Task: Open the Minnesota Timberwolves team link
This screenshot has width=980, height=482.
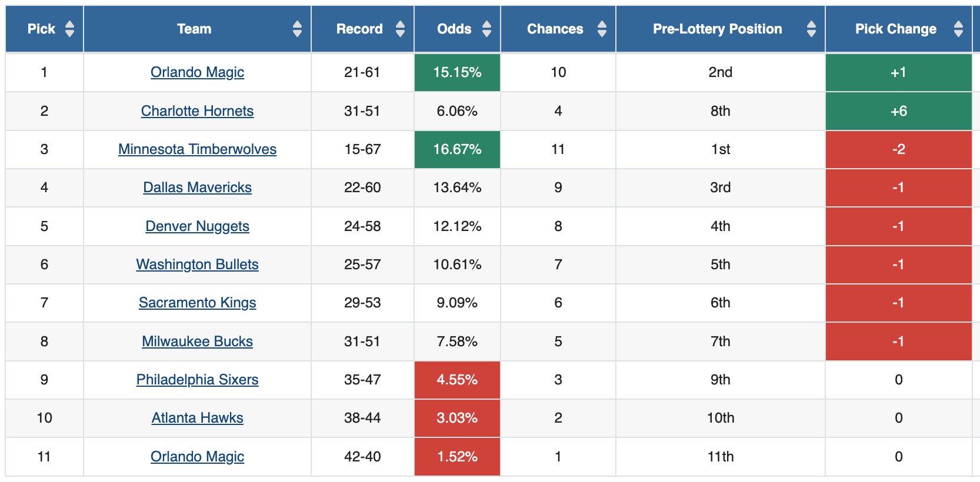Action: [197, 149]
